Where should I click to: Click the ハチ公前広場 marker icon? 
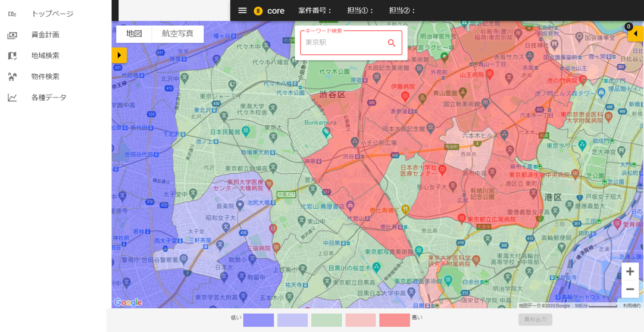tap(354, 142)
